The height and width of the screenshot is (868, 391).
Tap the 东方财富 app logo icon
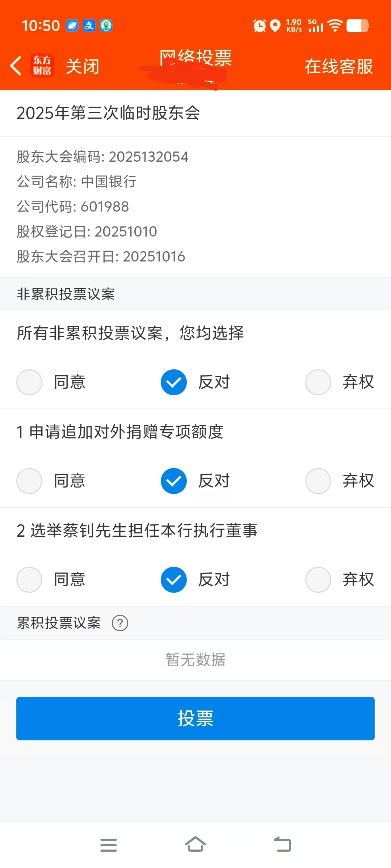pos(42,66)
